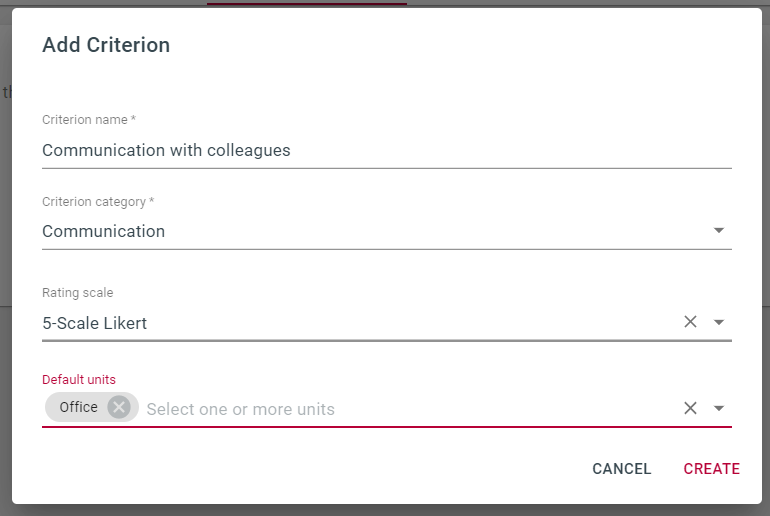Click the Rating scale label
The height and width of the screenshot is (516, 770).
pyautogui.click(x=78, y=293)
